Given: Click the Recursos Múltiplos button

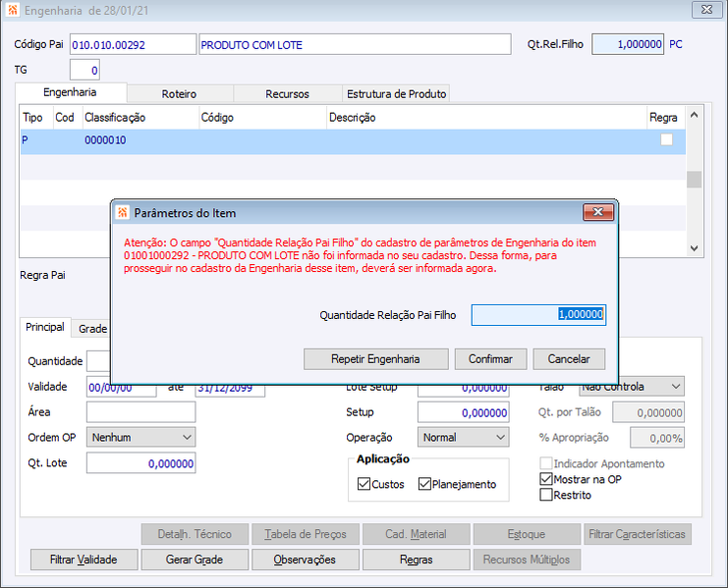Looking at the screenshot, I should (x=527, y=560).
